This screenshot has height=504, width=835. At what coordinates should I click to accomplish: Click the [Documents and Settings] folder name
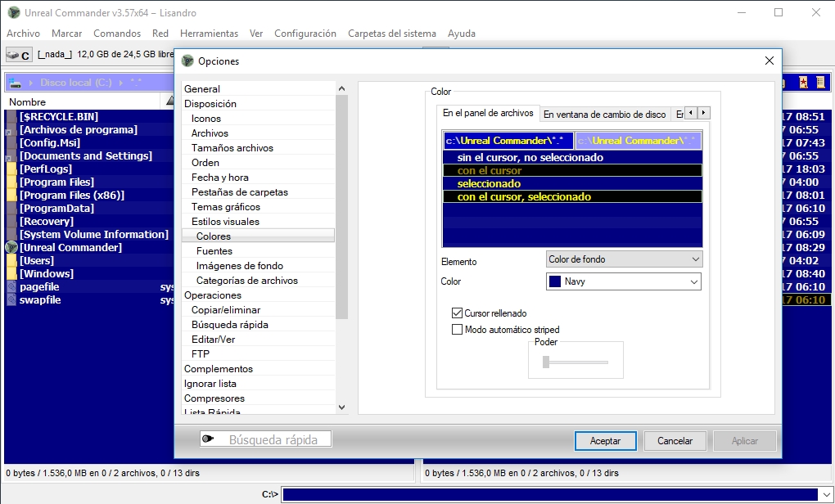[x=86, y=156]
